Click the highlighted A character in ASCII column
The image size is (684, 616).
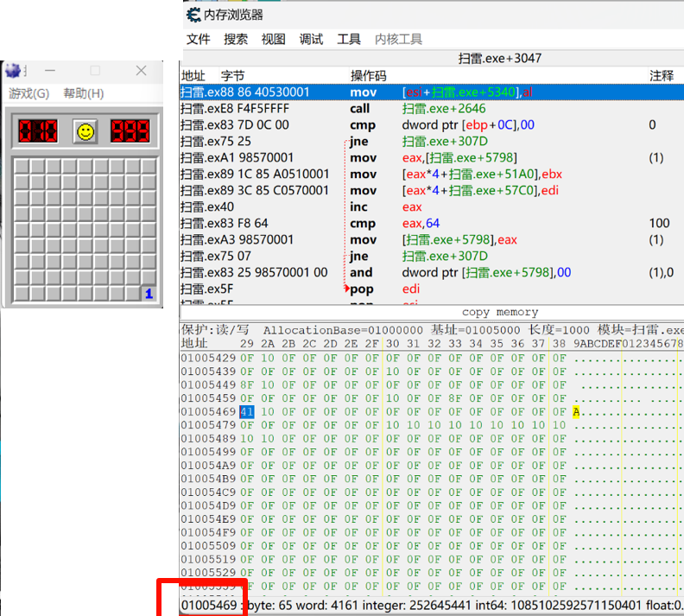[576, 411]
